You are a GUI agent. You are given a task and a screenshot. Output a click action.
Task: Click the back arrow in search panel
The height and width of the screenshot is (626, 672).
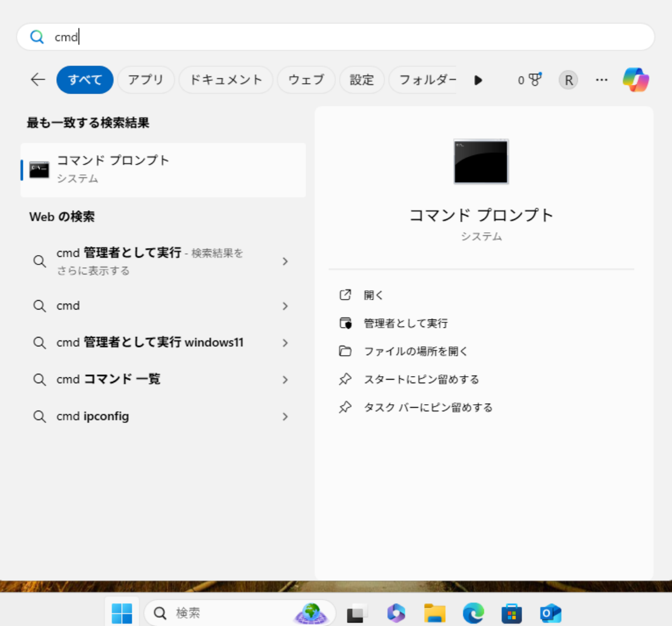38,80
